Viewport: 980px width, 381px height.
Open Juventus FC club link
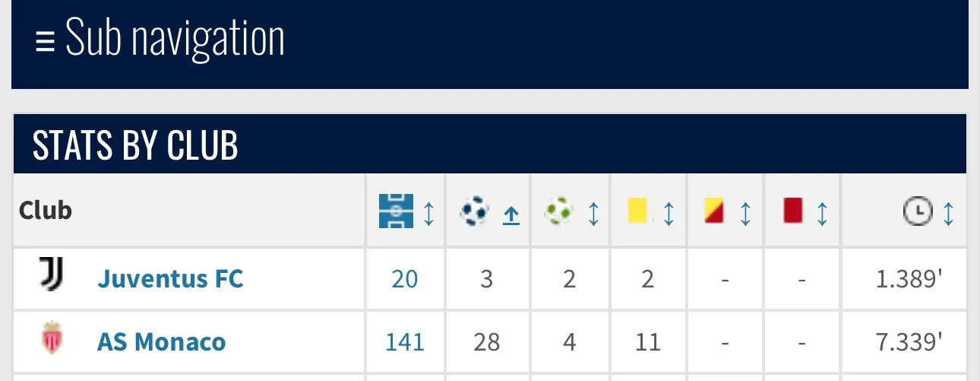pos(170,279)
